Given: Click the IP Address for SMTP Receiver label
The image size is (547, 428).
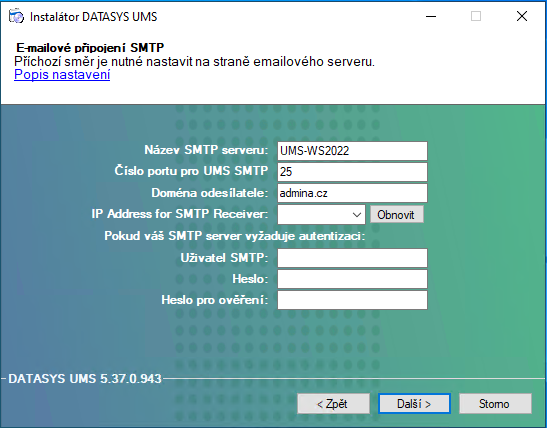Looking at the screenshot, I should coord(180,214).
